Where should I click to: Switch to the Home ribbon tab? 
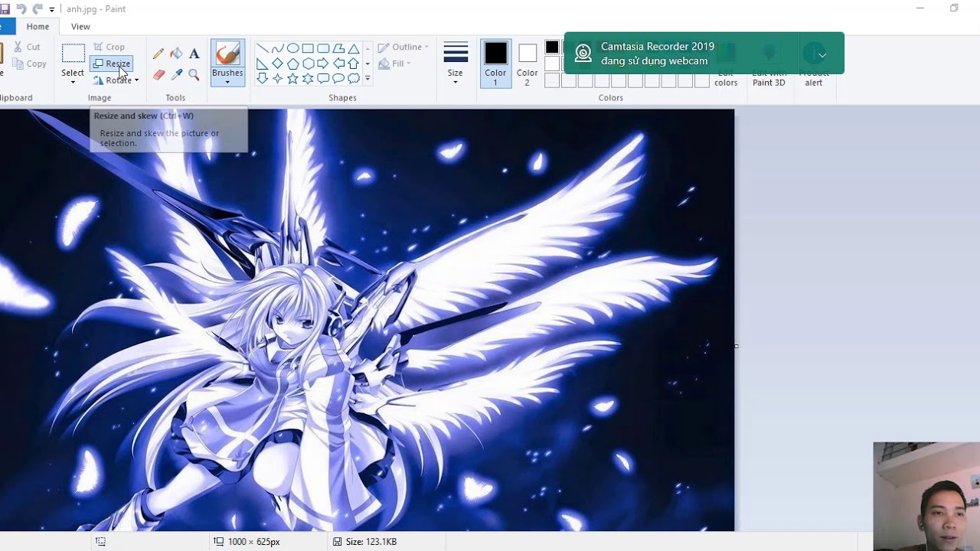coord(38,27)
